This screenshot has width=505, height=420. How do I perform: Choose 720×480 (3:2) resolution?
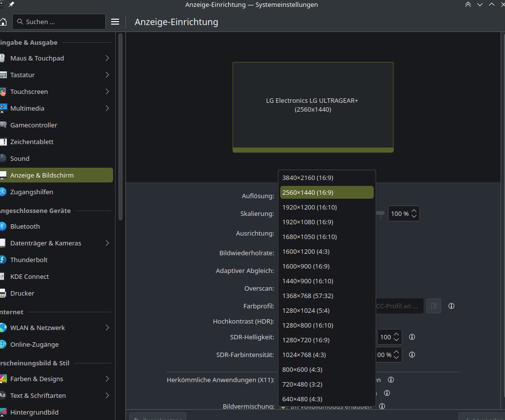tap(327, 384)
